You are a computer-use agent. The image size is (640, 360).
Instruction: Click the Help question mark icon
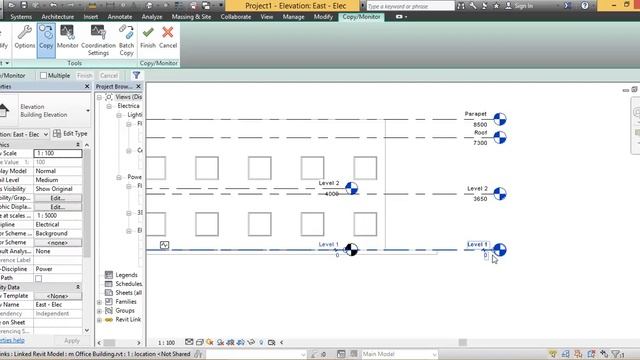click(x=585, y=5)
